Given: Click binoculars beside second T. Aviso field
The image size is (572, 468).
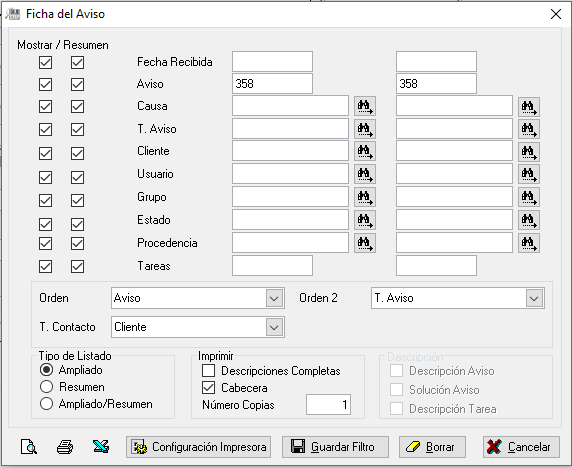Looking at the screenshot, I should click(x=529, y=129).
